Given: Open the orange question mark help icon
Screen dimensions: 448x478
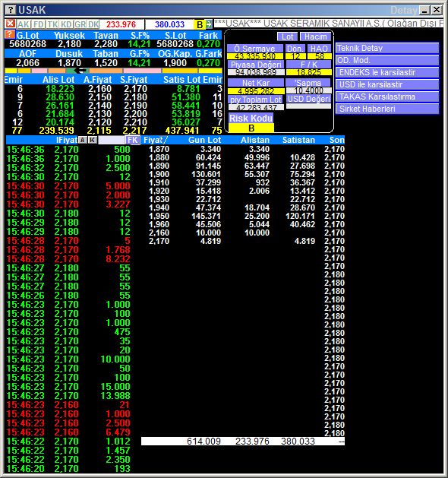Looking at the screenshot, I should click(x=10, y=34).
